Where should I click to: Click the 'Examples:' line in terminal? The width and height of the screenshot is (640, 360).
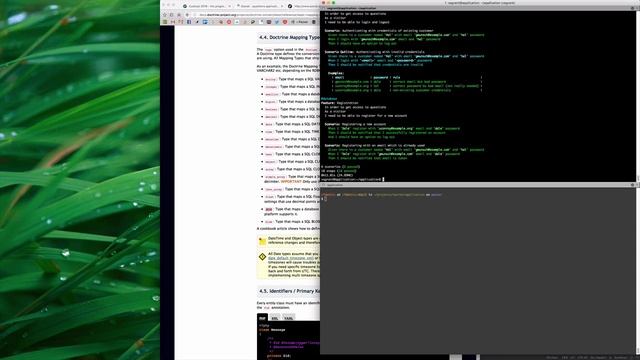[x=336, y=73]
